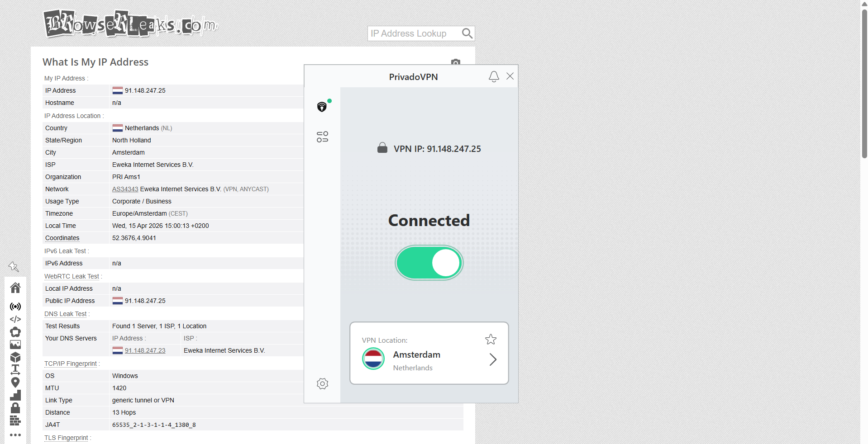Click the 13 Hops distance value
868x444 pixels.
tap(124, 412)
